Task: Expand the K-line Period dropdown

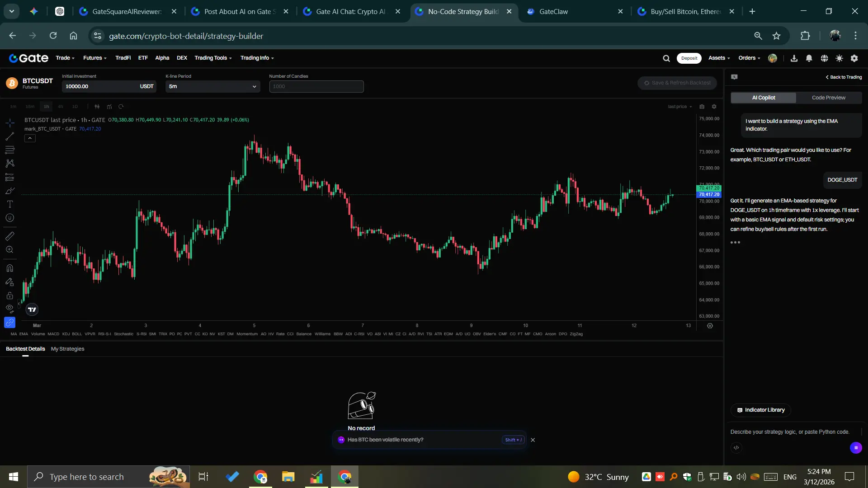Action: [212, 86]
